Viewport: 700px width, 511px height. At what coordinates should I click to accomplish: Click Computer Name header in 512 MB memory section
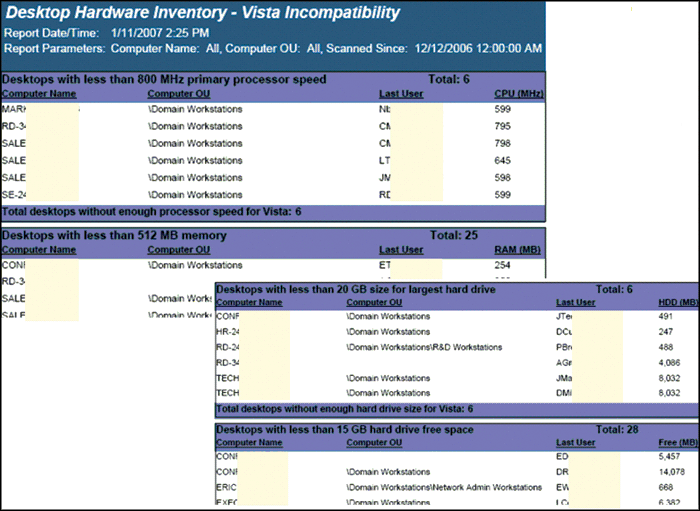(x=39, y=250)
